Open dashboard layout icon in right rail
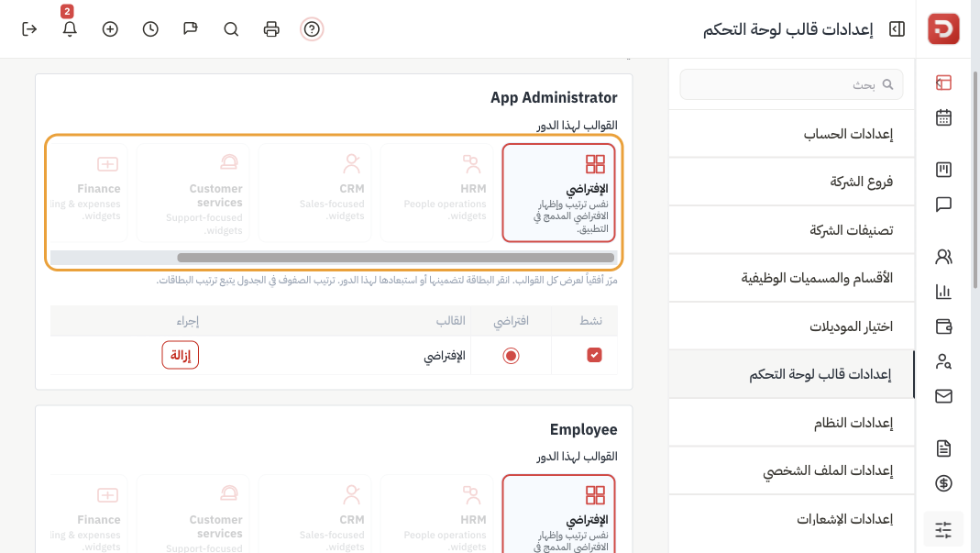 [943, 83]
